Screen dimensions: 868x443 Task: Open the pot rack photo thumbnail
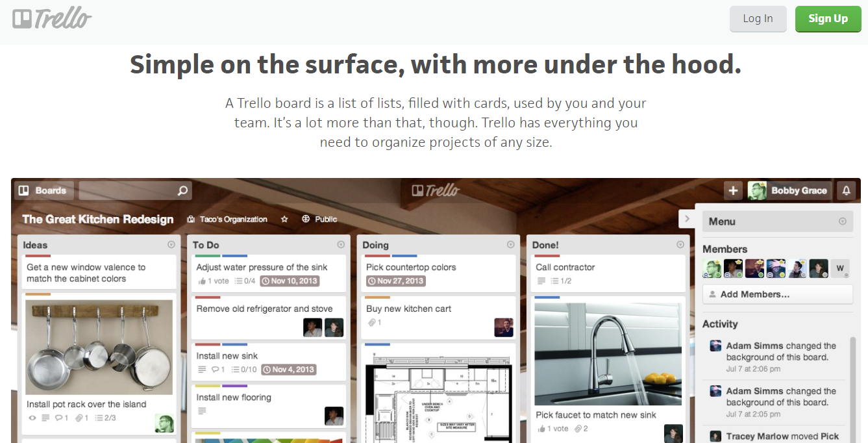coord(99,348)
